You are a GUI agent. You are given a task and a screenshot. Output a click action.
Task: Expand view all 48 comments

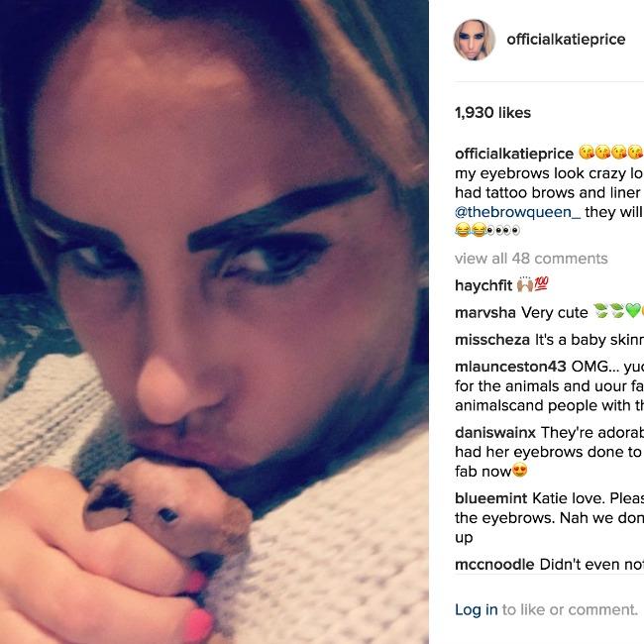[x=531, y=259]
